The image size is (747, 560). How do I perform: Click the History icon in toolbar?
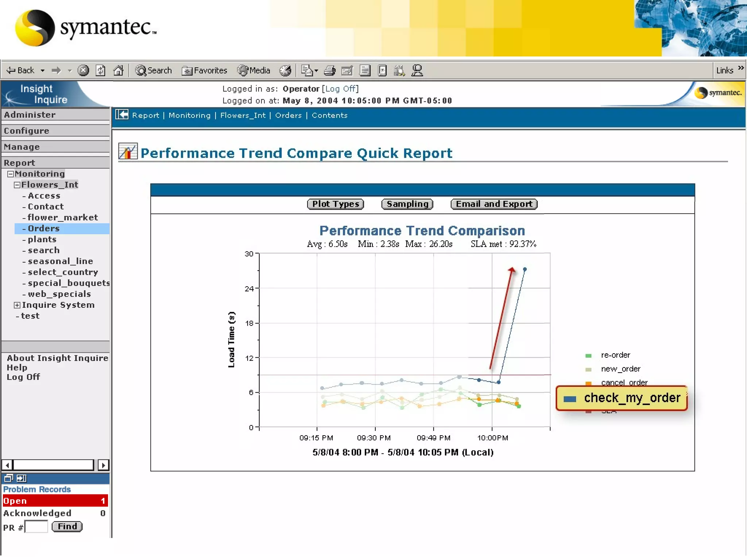tap(286, 70)
